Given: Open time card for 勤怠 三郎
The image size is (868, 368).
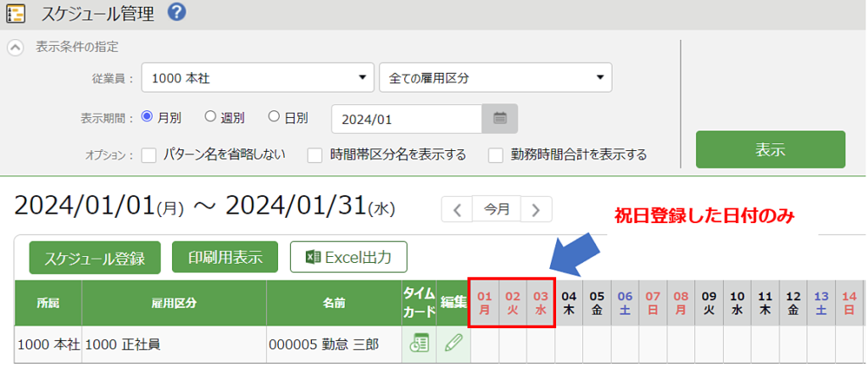Looking at the screenshot, I should tap(418, 343).
